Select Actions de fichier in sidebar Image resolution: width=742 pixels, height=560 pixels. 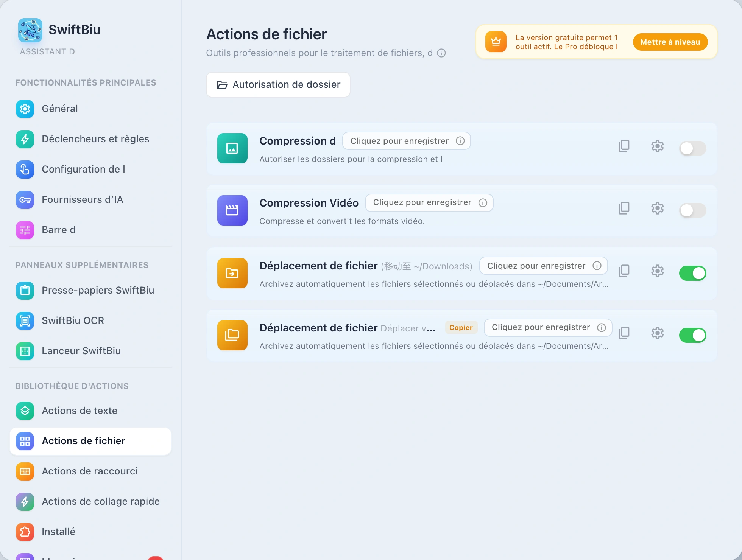click(x=90, y=441)
